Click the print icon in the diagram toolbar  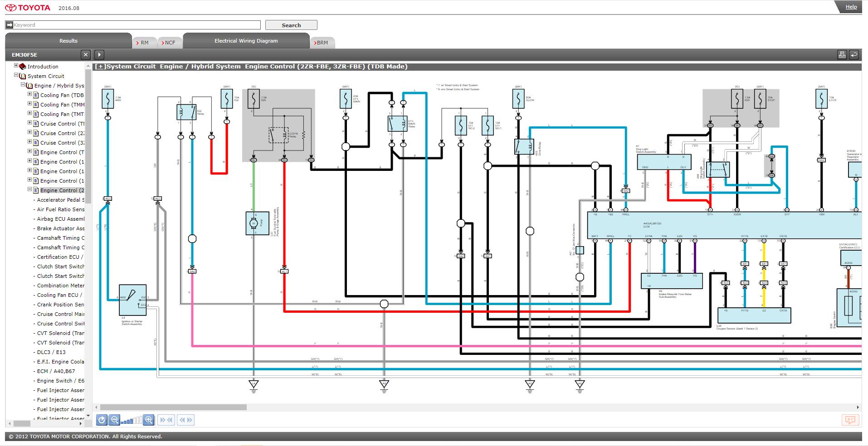pos(842,55)
